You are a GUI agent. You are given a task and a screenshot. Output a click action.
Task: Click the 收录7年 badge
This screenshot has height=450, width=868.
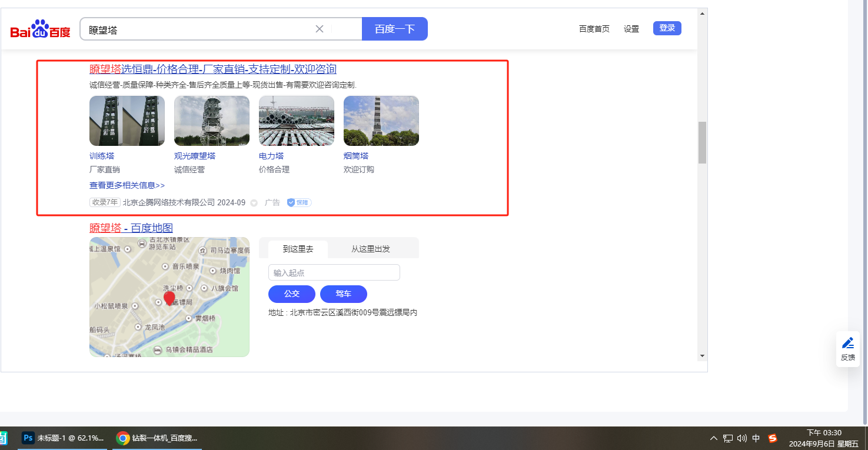click(x=105, y=202)
